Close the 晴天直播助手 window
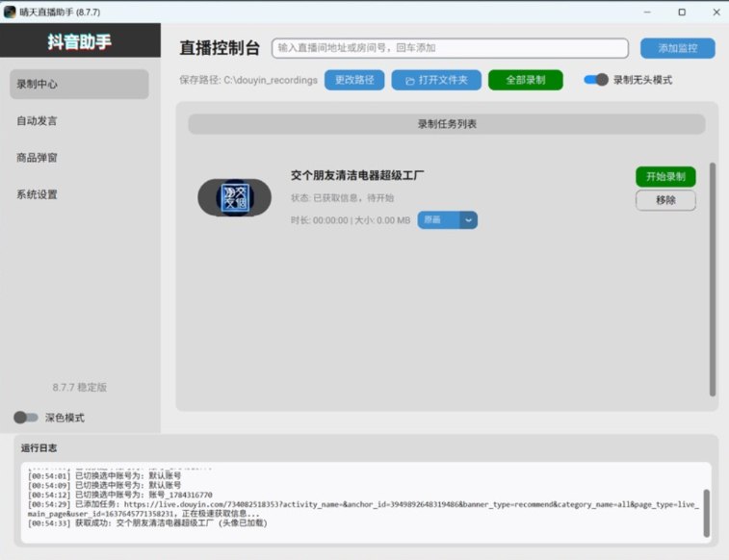The width and height of the screenshot is (729, 560). tap(716, 13)
